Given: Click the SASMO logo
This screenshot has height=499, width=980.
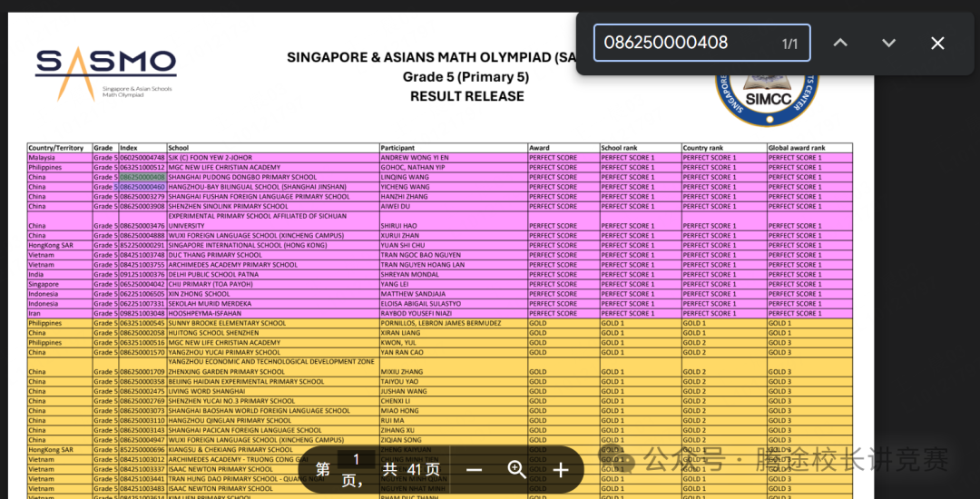Looking at the screenshot, I should click(105, 73).
